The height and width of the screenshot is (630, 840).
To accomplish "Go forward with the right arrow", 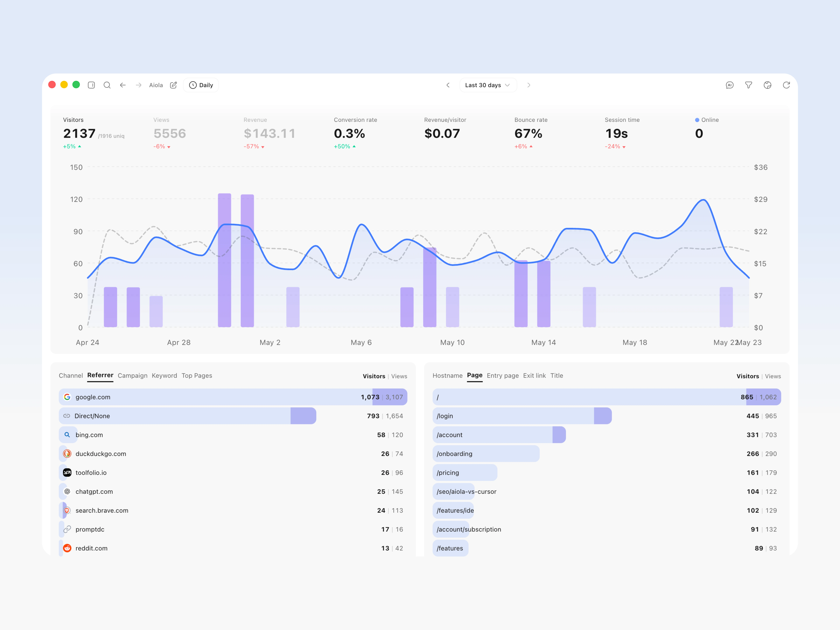I will [x=139, y=85].
